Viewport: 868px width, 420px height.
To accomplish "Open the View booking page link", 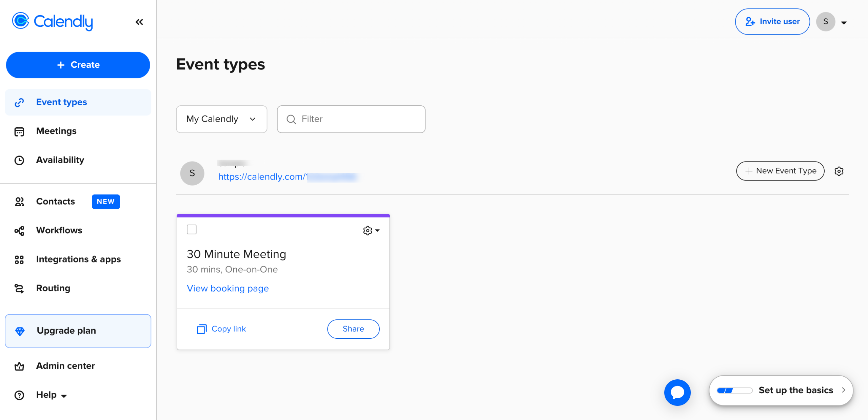I will pyautogui.click(x=228, y=289).
